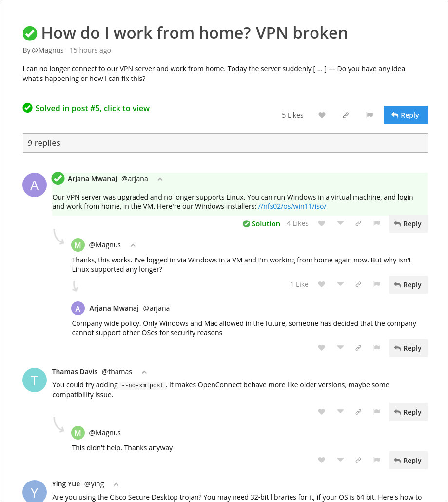
Task: Open the //nfs02/os/win11/iso/ link
Action: tap(292, 206)
